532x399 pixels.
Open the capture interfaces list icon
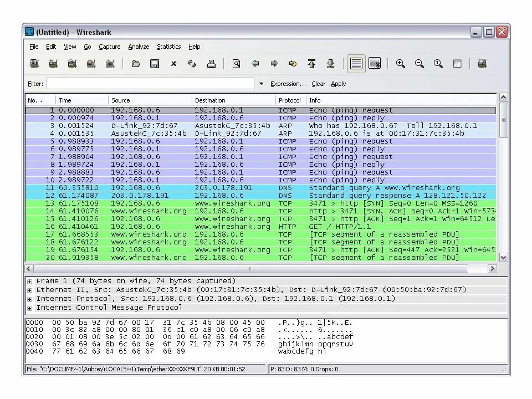coord(34,64)
